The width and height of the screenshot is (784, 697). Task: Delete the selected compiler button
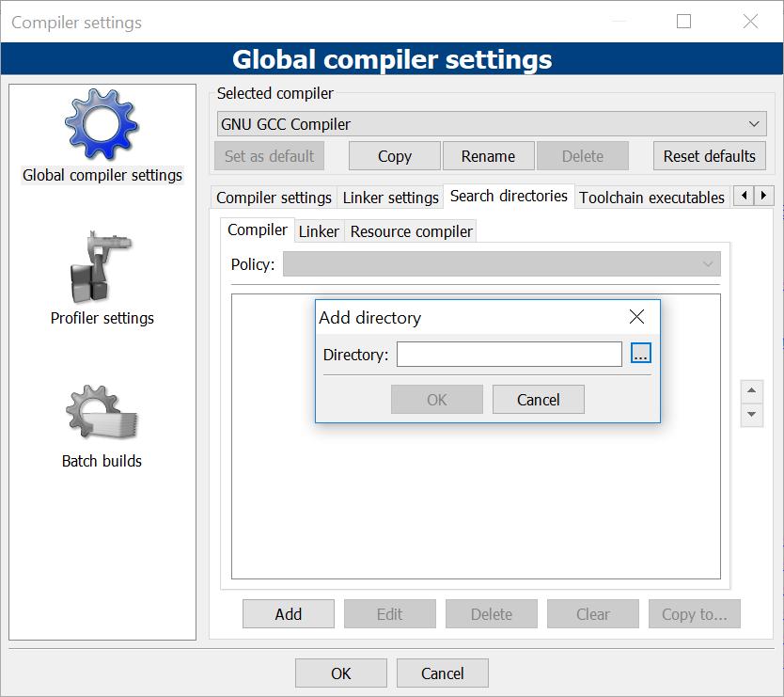(x=583, y=156)
